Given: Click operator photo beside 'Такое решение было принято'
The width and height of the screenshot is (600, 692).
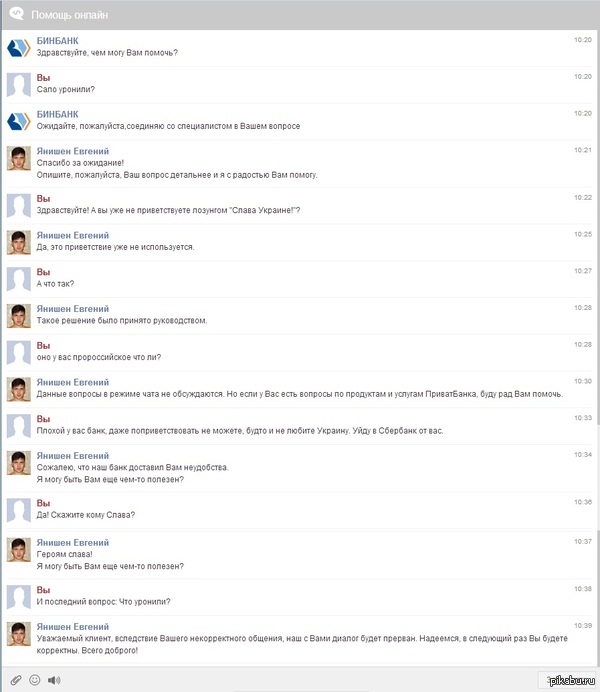Looking at the screenshot, I should click(x=19, y=316).
